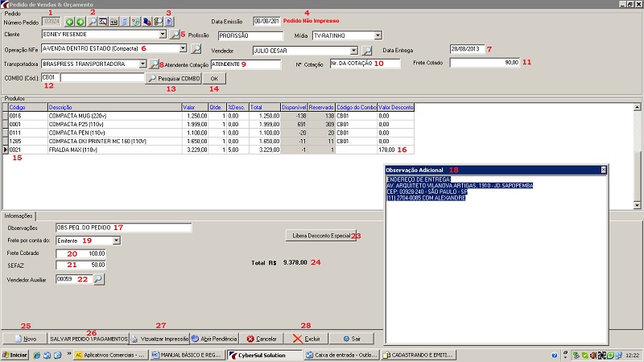The width and height of the screenshot is (644, 362).
Task: Search seller with magnifier beside Vendedor
Action: click(367, 51)
